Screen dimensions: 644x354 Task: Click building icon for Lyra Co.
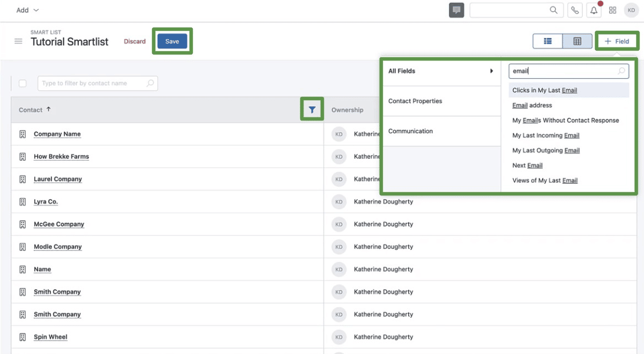pos(23,201)
